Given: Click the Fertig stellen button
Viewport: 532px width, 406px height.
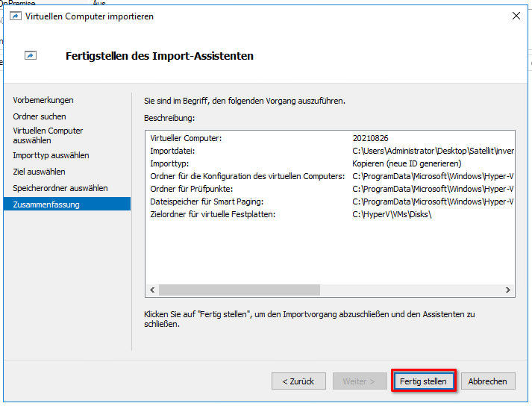Looking at the screenshot, I should click(x=423, y=381).
